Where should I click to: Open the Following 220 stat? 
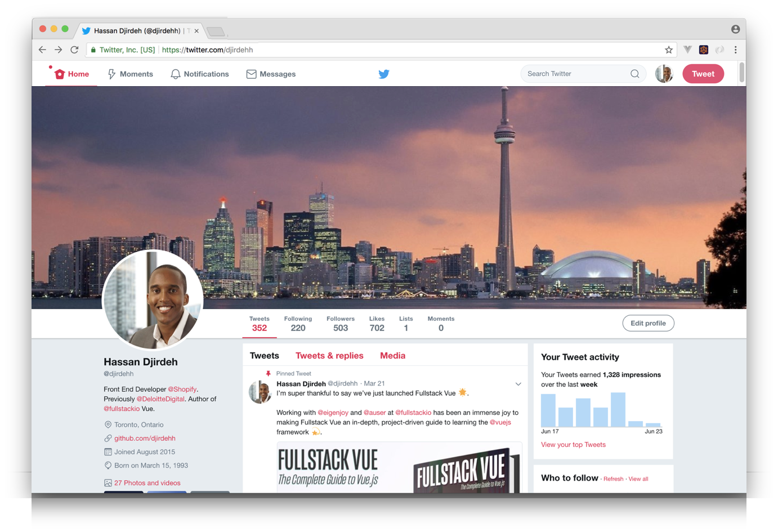coord(298,324)
